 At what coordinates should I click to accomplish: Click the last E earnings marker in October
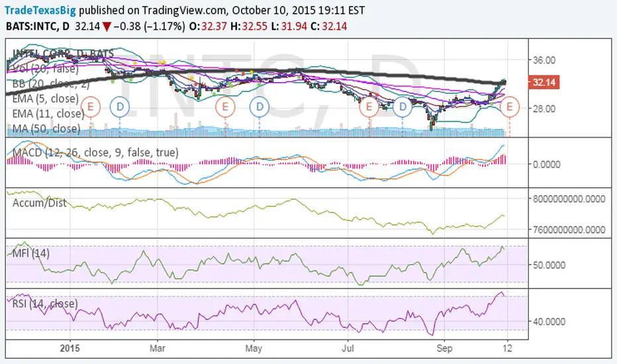click(510, 107)
